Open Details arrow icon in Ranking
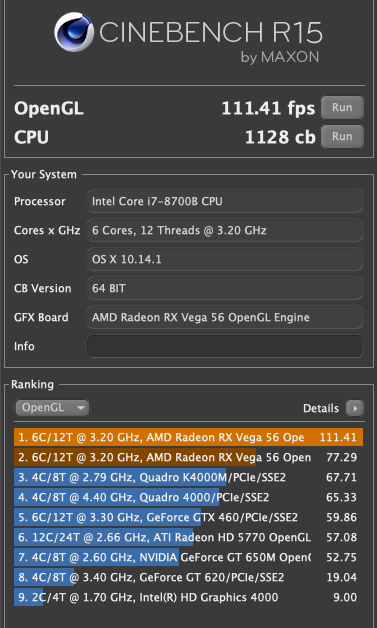Image resolution: width=377 pixels, height=628 pixels. click(355, 409)
